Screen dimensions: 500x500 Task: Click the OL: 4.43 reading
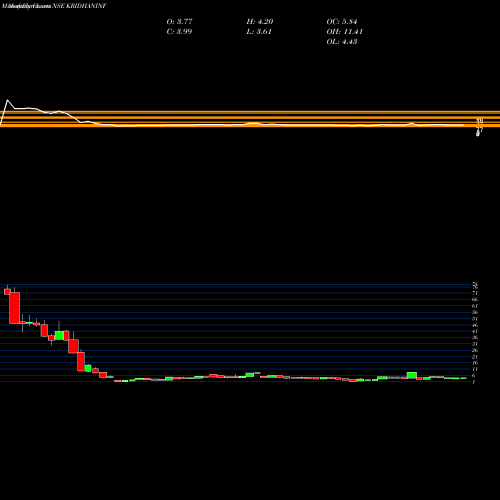(342, 42)
